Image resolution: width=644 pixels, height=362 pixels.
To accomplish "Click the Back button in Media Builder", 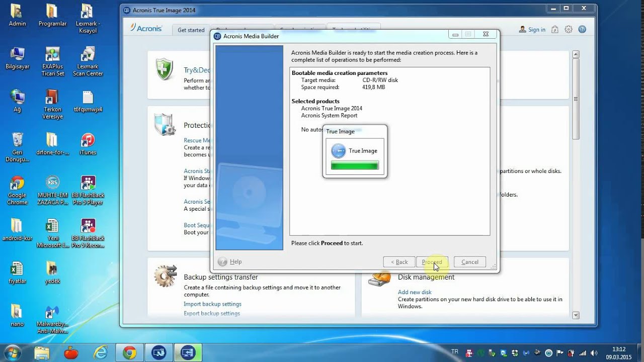I will pyautogui.click(x=399, y=262).
